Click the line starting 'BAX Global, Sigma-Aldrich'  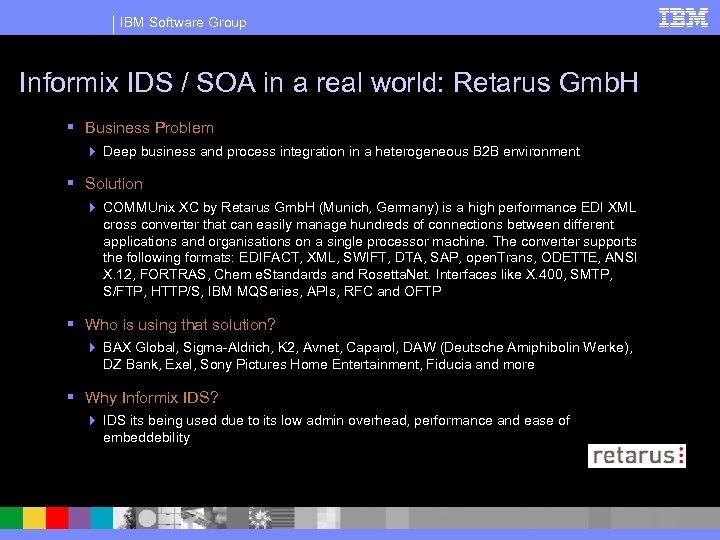[368, 348]
